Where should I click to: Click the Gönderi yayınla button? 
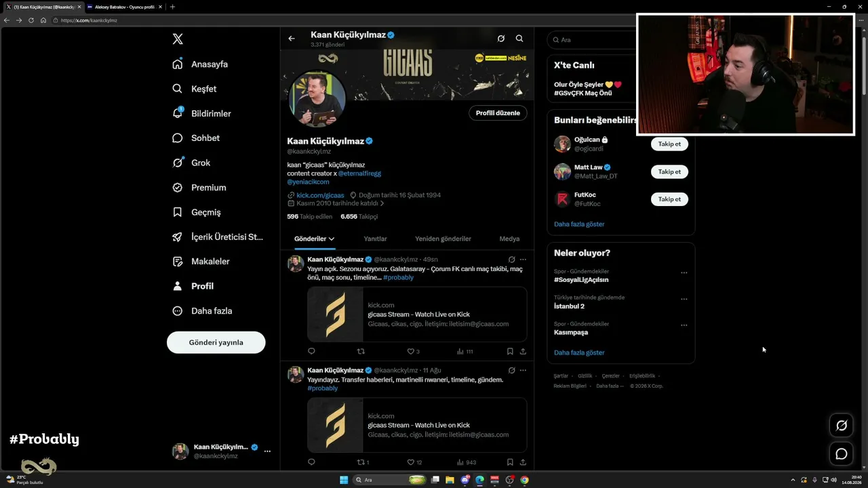pyautogui.click(x=216, y=342)
